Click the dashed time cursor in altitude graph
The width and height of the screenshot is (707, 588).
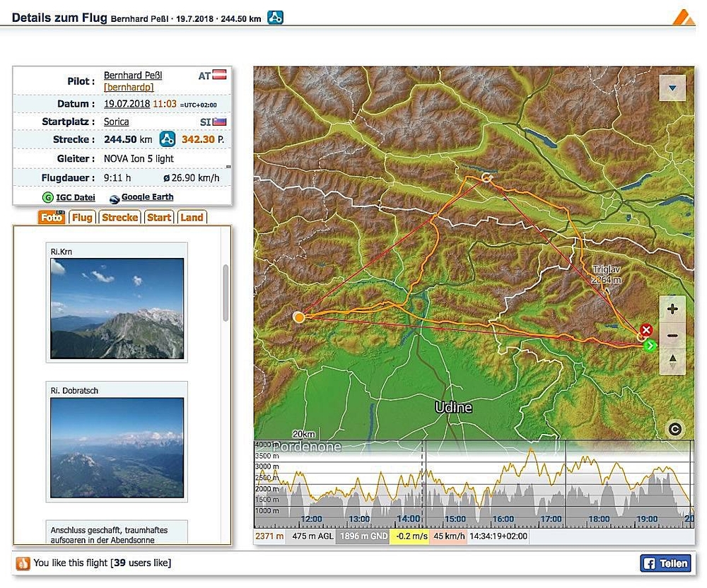[x=423, y=484]
